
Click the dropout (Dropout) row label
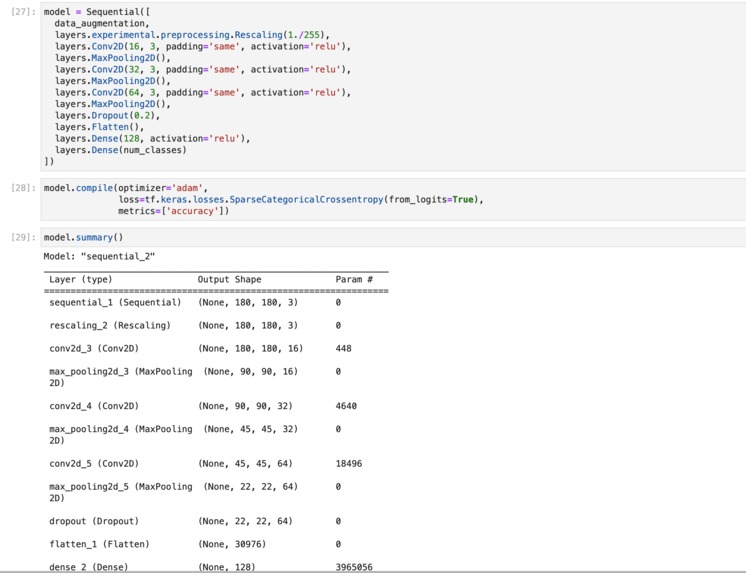click(x=94, y=521)
